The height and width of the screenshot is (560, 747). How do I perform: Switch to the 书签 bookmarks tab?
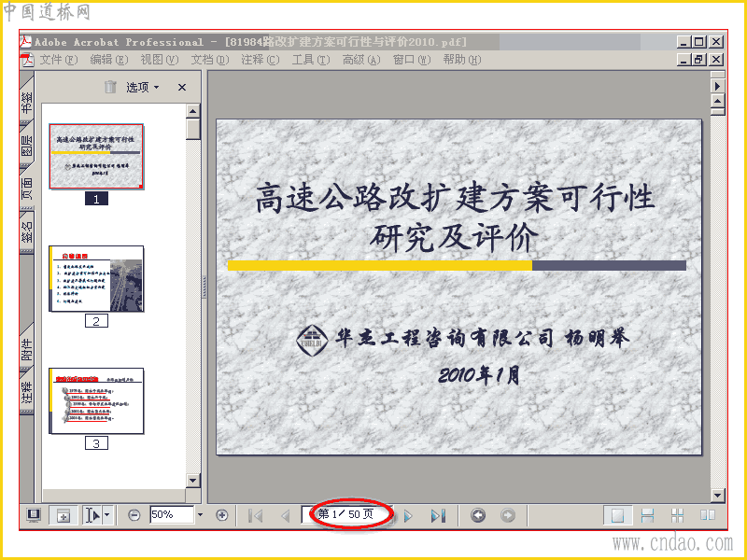point(27,101)
